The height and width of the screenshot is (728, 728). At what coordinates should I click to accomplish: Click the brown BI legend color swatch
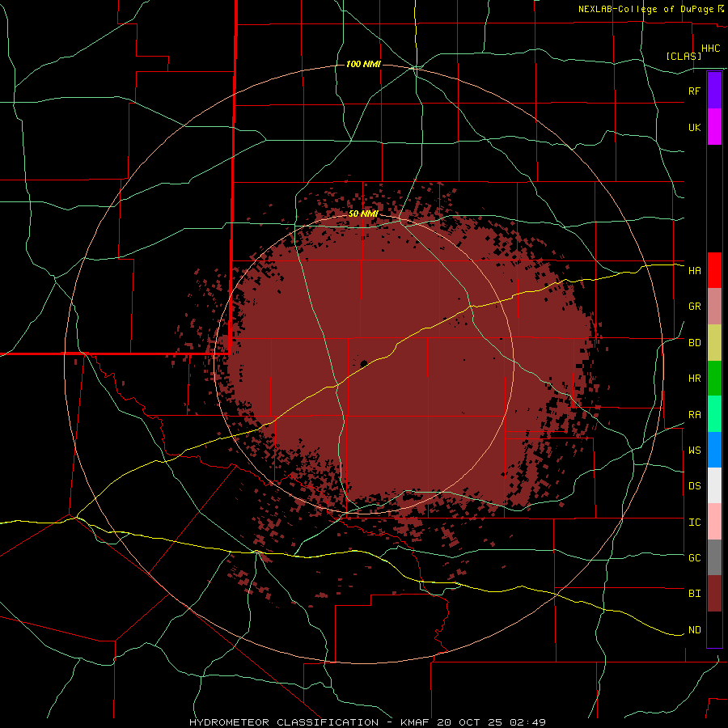714,594
